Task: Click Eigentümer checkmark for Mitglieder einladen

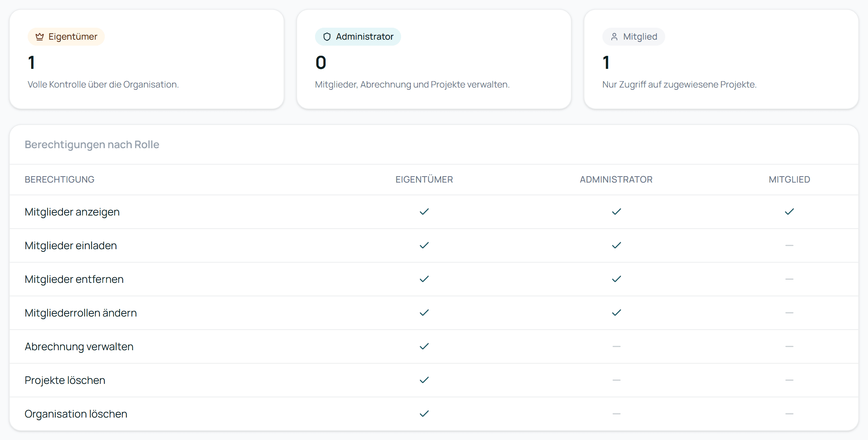Action: (424, 245)
